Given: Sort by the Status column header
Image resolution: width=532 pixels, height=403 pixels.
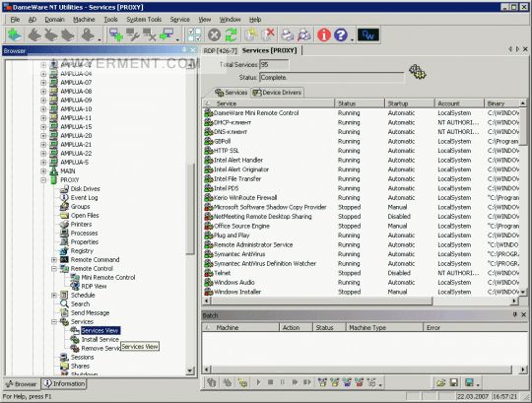Looking at the screenshot, I should point(360,103).
